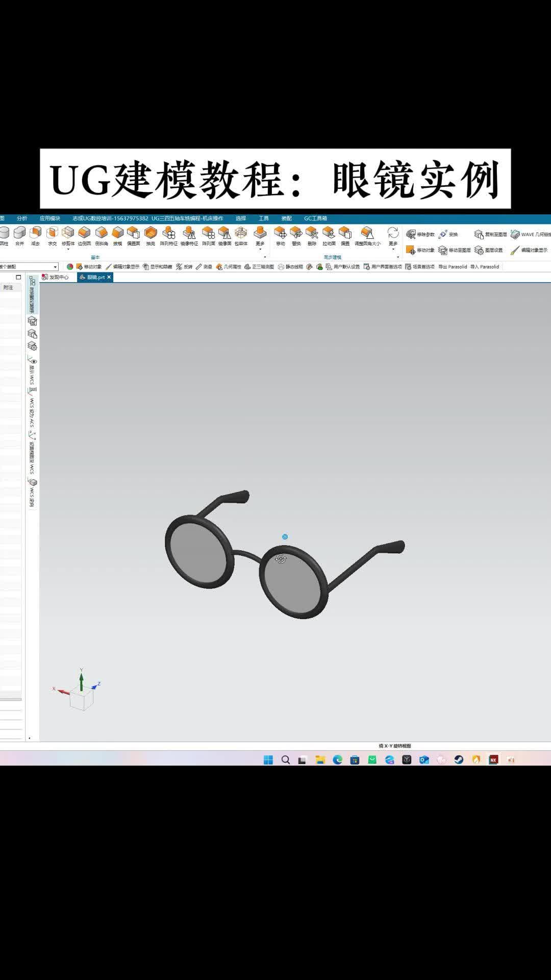This screenshot has width=551, height=980.
Task: Click WAVE 几何链接 command
Action: tap(531, 234)
